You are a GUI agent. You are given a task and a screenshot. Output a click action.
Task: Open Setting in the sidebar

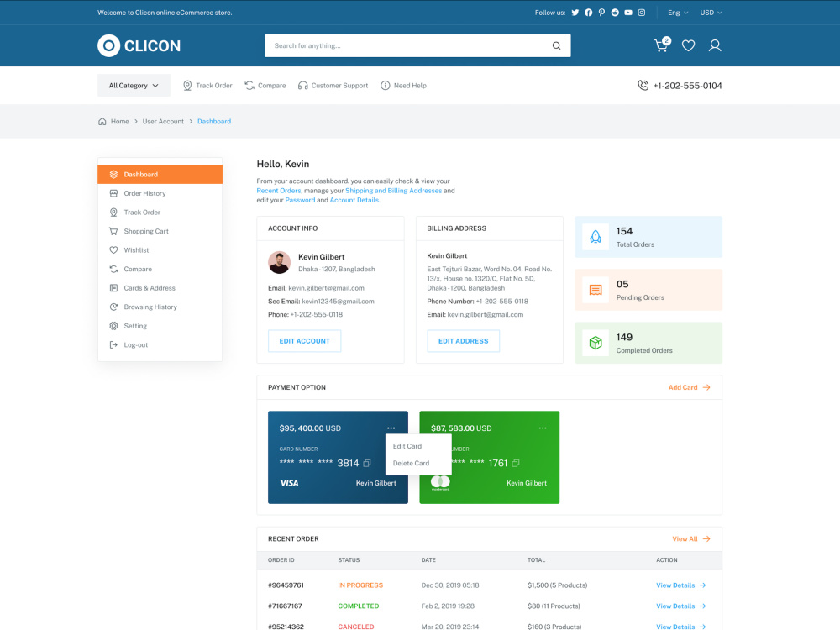coord(160,326)
